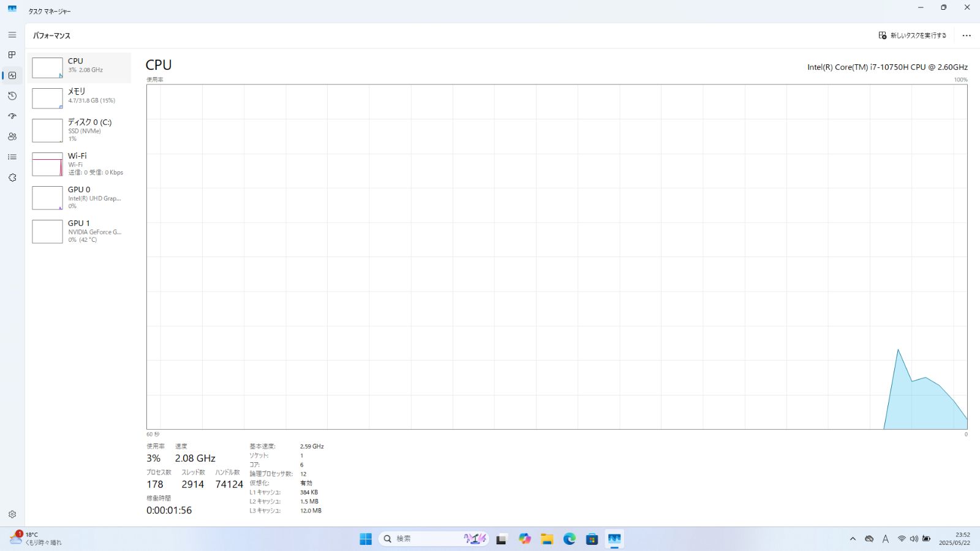Select the メモリ performance item
The image size is (980, 551).
(x=79, y=98)
